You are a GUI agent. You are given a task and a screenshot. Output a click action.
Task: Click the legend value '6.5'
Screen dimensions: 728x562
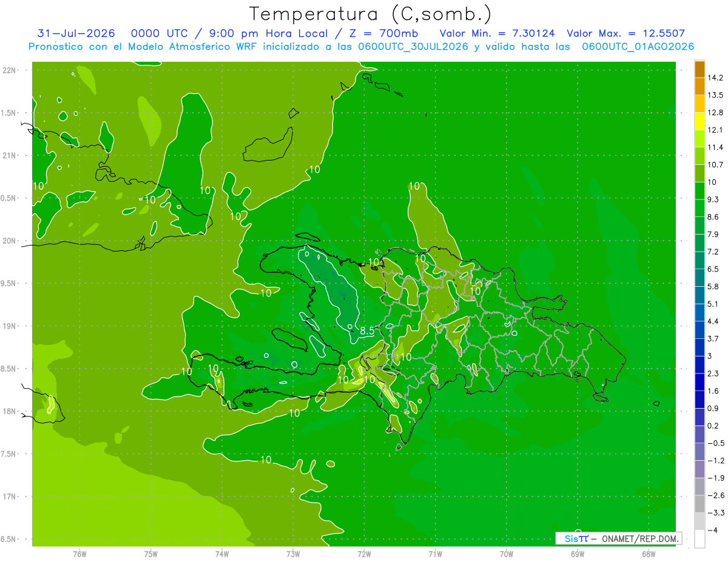pyautogui.click(x=713, y=269)
